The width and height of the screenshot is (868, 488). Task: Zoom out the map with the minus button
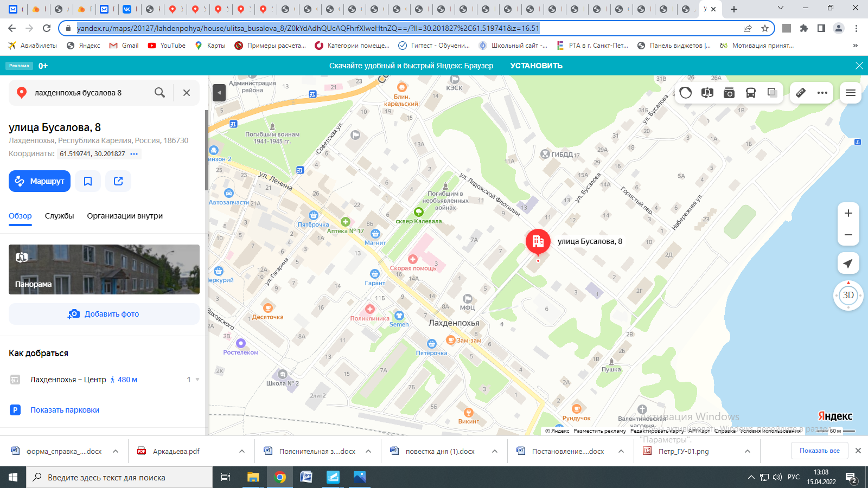848,235
